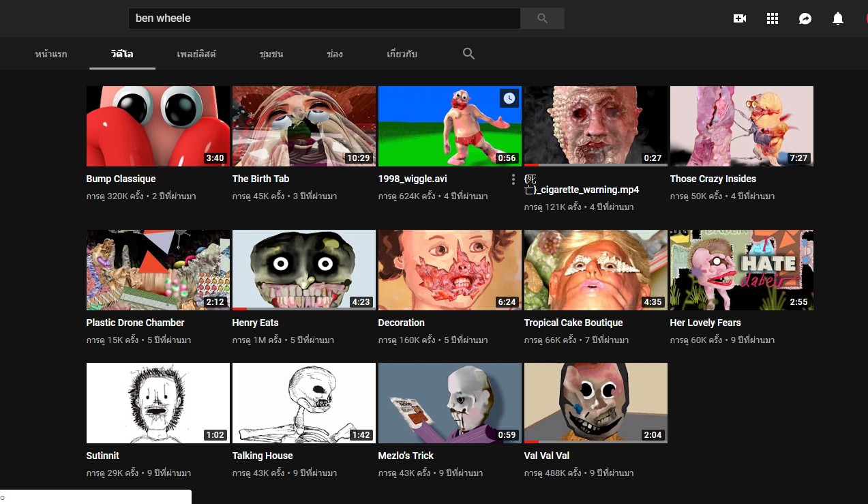Click Watch Later clock on 1998_wiggle.avi thumbnail
This screenshot has height=504, width=868.
[x=509, y=98]
